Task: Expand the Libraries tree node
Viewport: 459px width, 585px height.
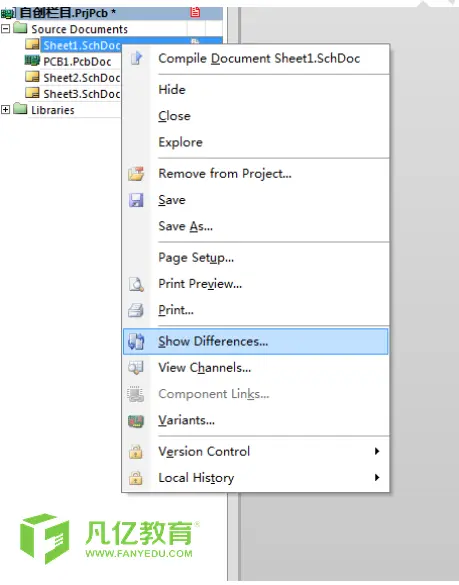Action: pos(5,109)
